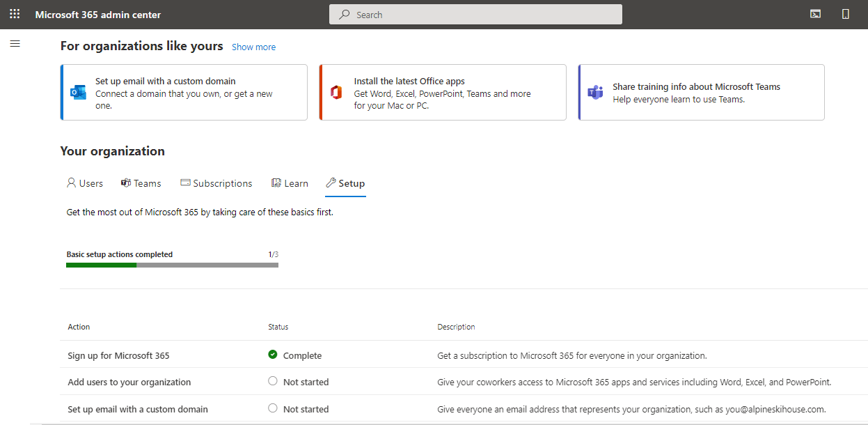Open the Learn tab
This screenshot has height=425, width=868.
pos(290,183)
